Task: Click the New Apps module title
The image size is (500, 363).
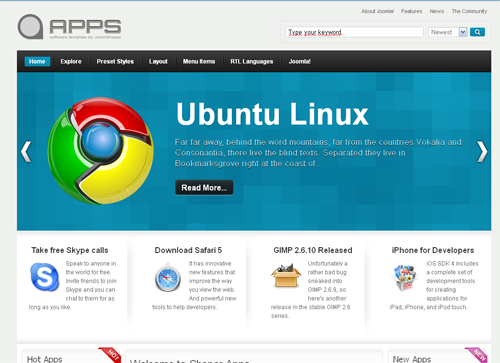Action: point(412,359)
